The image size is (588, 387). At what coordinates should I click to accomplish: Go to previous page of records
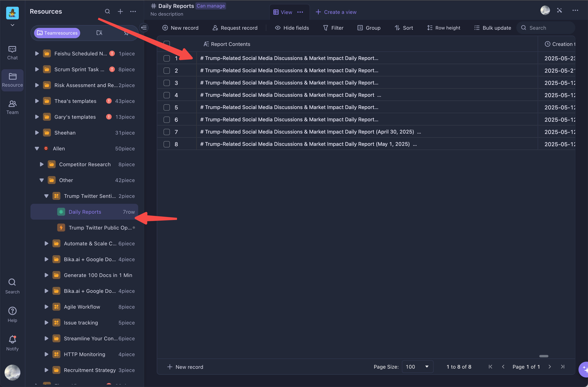(503, 367)
